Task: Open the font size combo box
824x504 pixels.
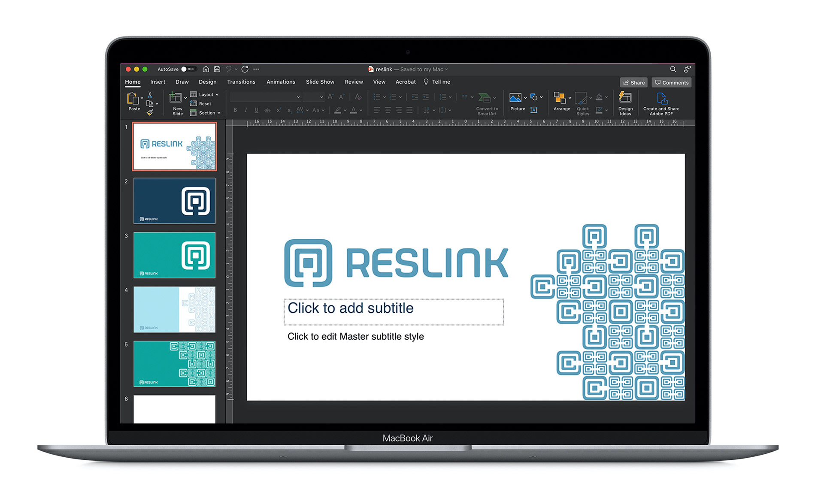Action: tap(313, 97)
